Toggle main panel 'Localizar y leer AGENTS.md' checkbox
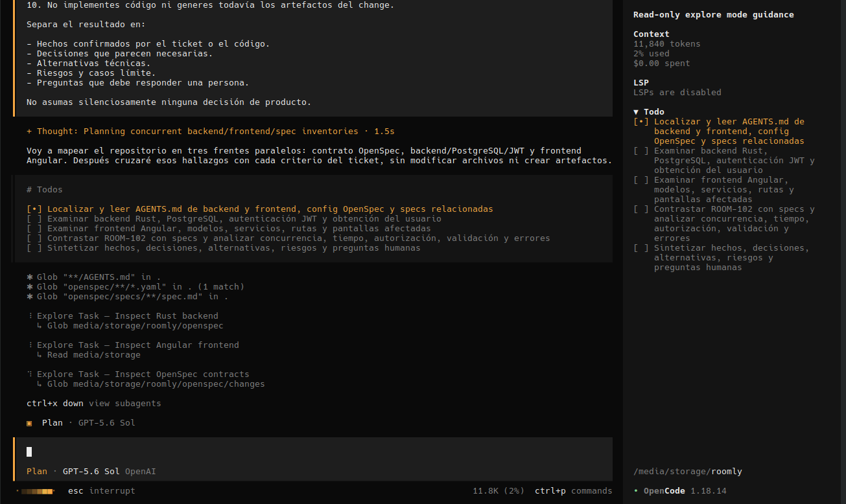Screen dimensions: 846x504 (x=34, y=209)
